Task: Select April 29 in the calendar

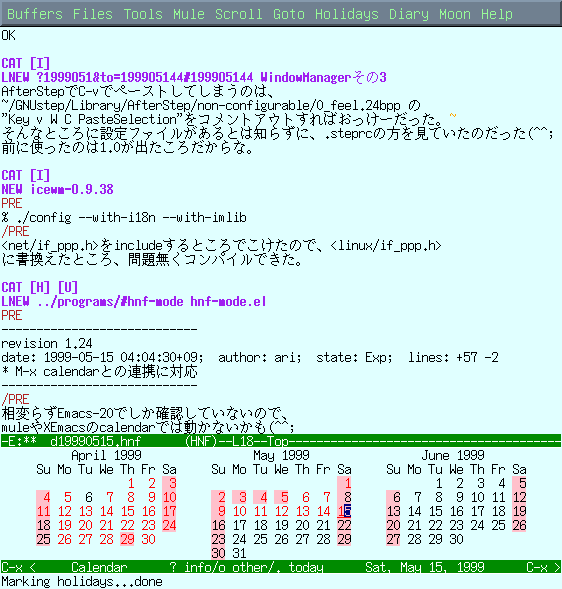Action: tap(127, 539)
